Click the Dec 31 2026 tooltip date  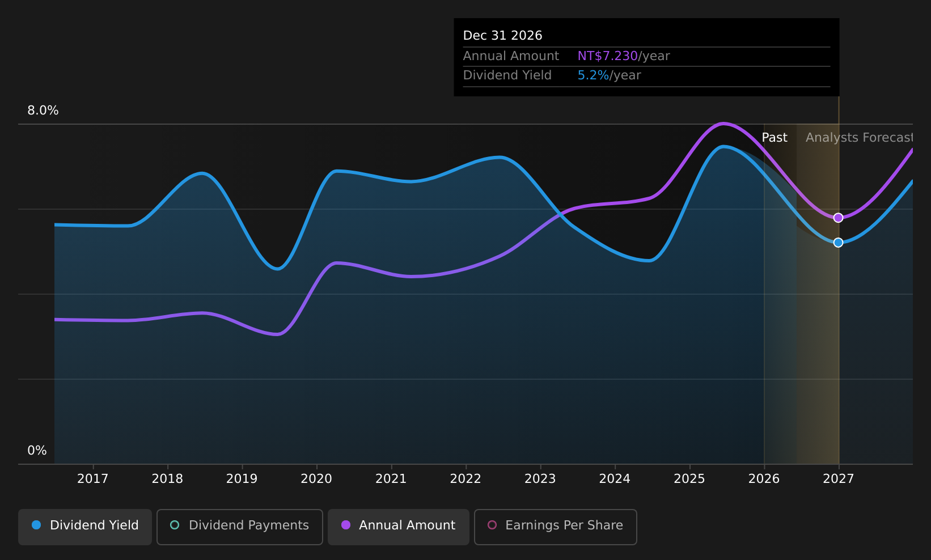tap(503, 36)
